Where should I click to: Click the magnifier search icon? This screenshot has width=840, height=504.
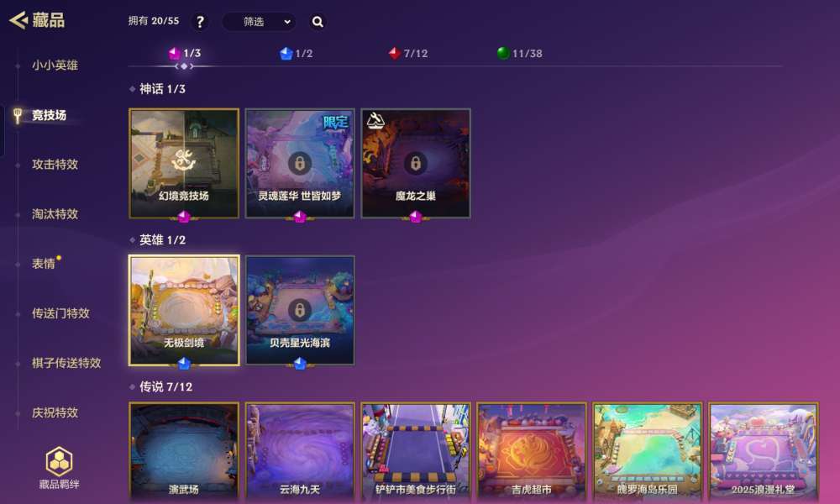pyautogui.click(x=318, y=22)
